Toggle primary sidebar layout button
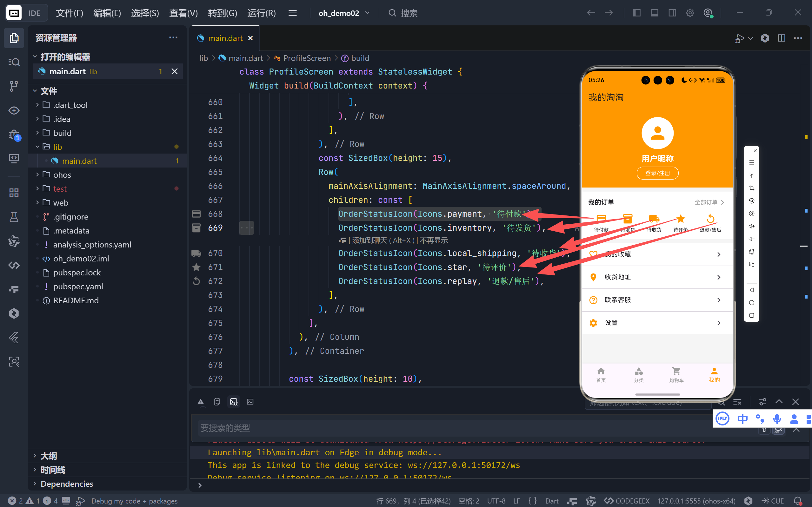The image size is (812, 507). [x=636, y=13]
